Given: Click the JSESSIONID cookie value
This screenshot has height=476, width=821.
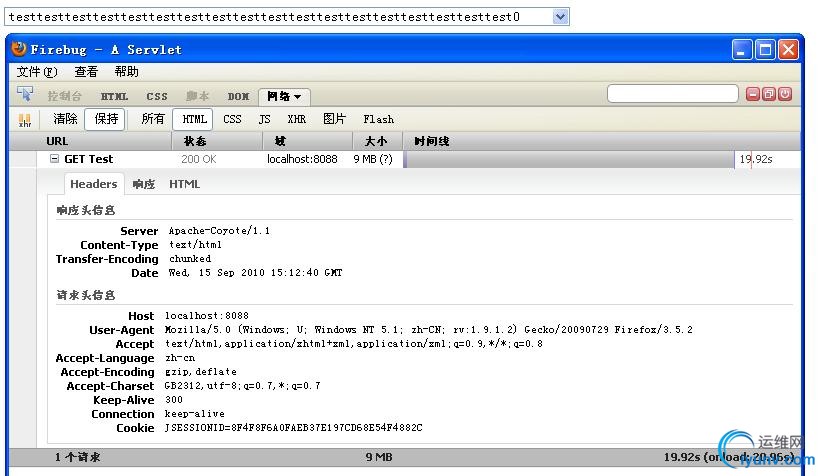Looking at the screenshot, I should click(294, 428).
